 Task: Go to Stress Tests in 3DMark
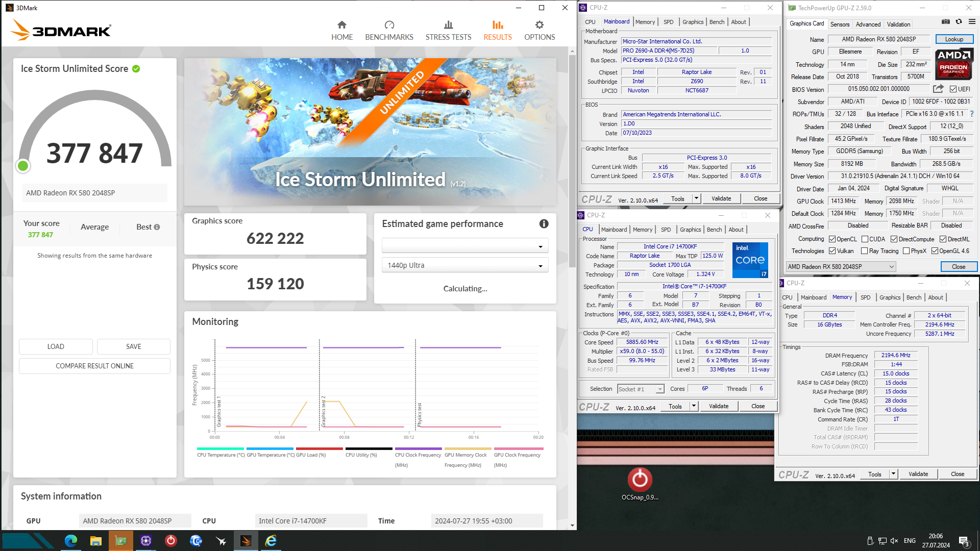pyautogui.click(x=448, y=31)
